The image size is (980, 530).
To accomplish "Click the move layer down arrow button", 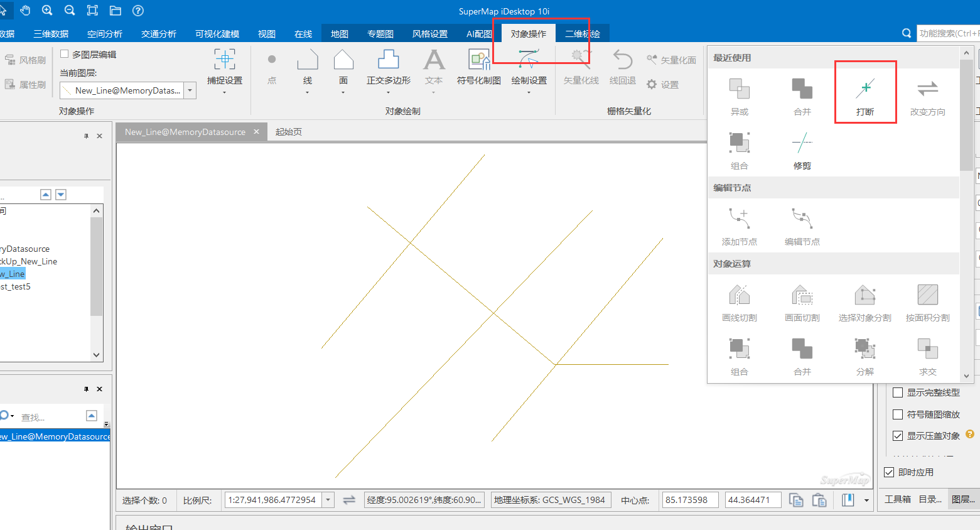I will tap(61, 195).
